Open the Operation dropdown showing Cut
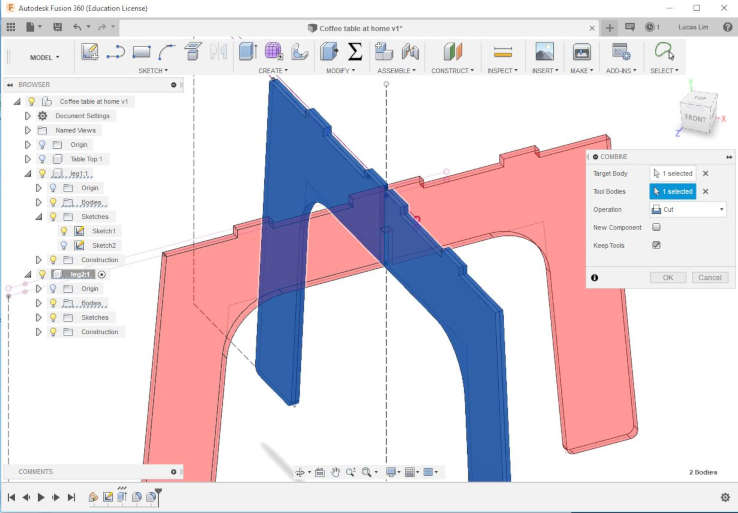 (688, 209)
